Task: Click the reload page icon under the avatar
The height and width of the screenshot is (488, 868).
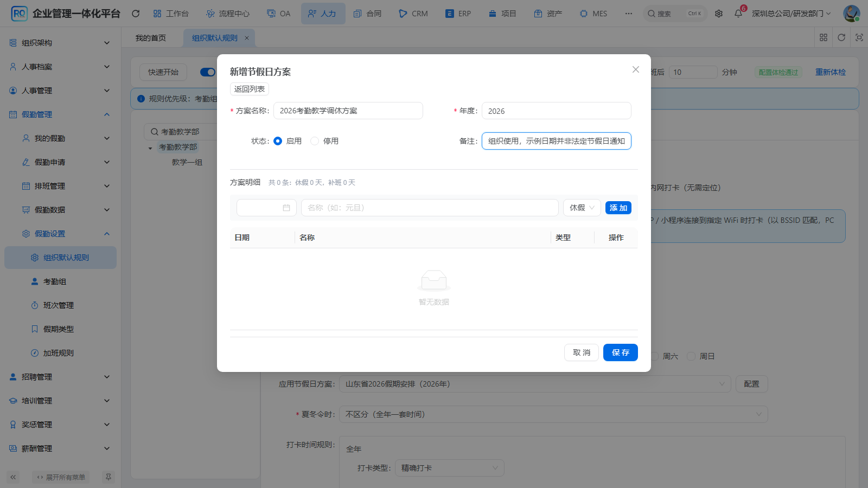Action: tap(841, 37)
